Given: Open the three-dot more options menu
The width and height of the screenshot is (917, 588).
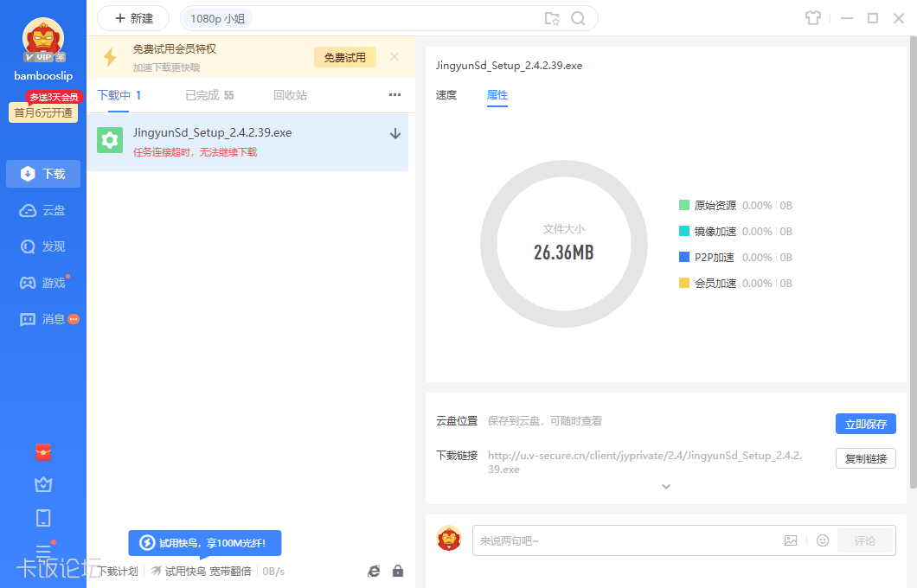Looking at the screenshot, I should 394,95.
